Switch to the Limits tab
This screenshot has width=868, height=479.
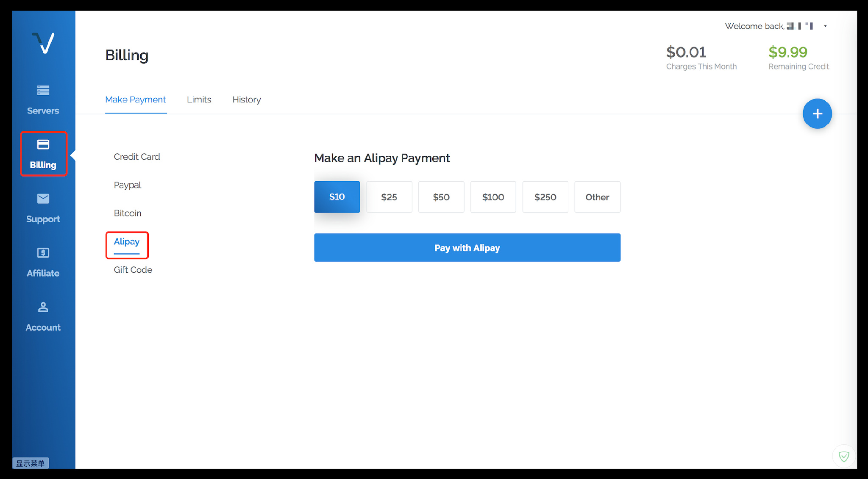click(199, 100)
